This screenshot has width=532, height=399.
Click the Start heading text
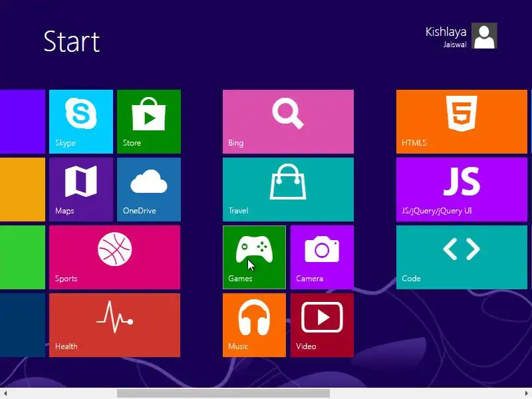point(72,41)
